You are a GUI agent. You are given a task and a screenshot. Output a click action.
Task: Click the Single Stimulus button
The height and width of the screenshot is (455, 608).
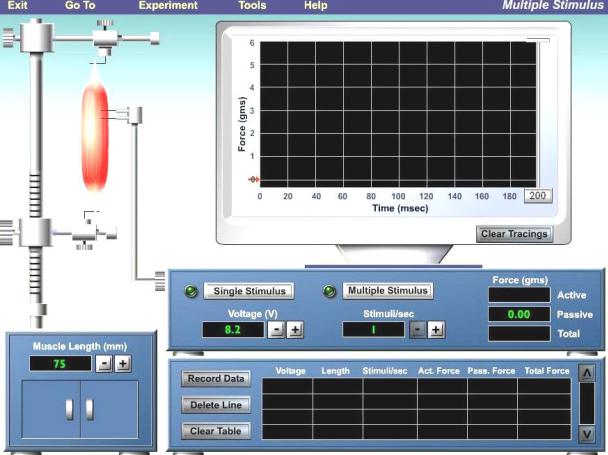pos(249,291)
